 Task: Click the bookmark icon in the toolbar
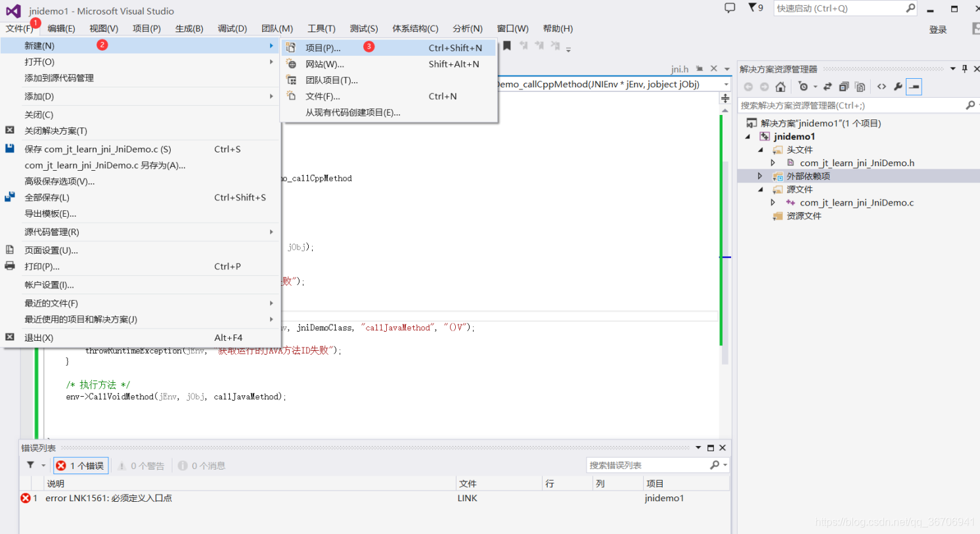(507, 46)
